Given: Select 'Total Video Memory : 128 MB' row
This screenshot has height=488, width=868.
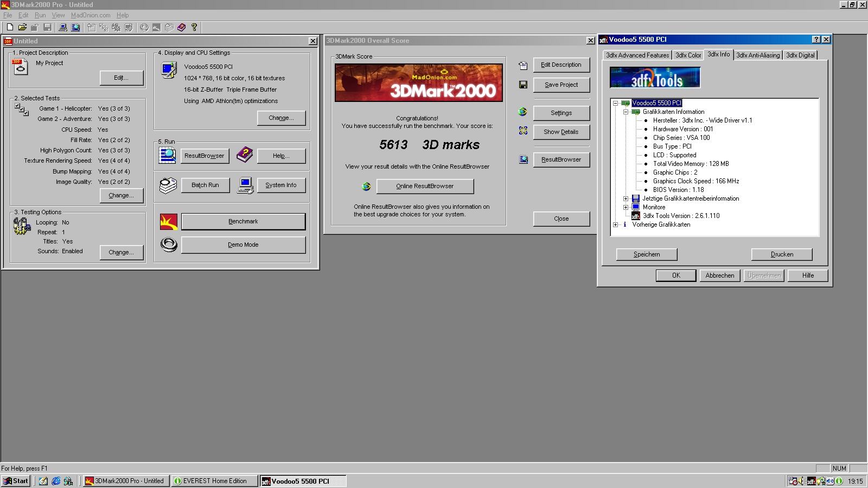Looking at the screenshot, I should coord(691,164).
